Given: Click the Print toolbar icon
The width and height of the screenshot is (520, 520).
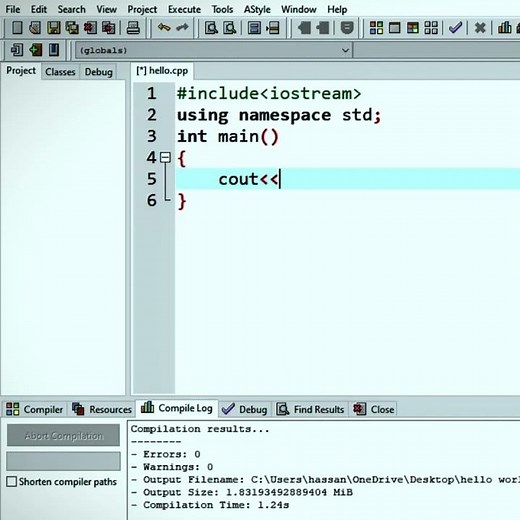Looking at the screenshot, I should coord(133,28).
